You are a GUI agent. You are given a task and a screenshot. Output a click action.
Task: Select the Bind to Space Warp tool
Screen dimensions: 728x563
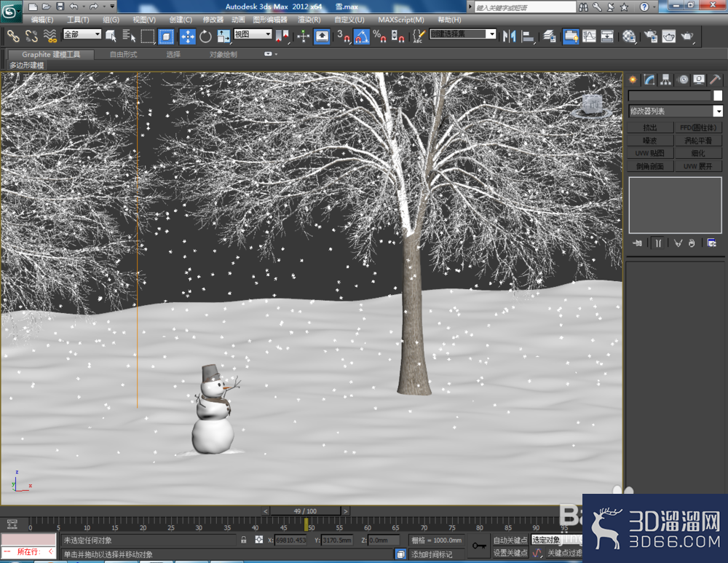(50, 36)
